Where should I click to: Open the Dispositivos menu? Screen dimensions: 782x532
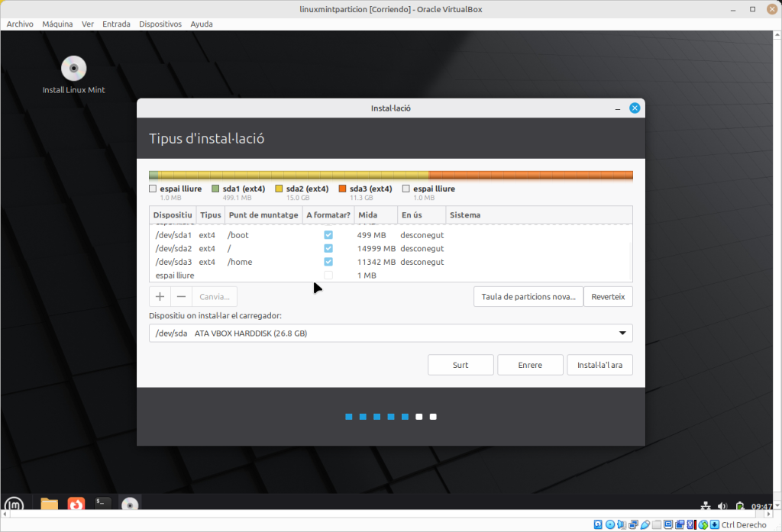160,24
